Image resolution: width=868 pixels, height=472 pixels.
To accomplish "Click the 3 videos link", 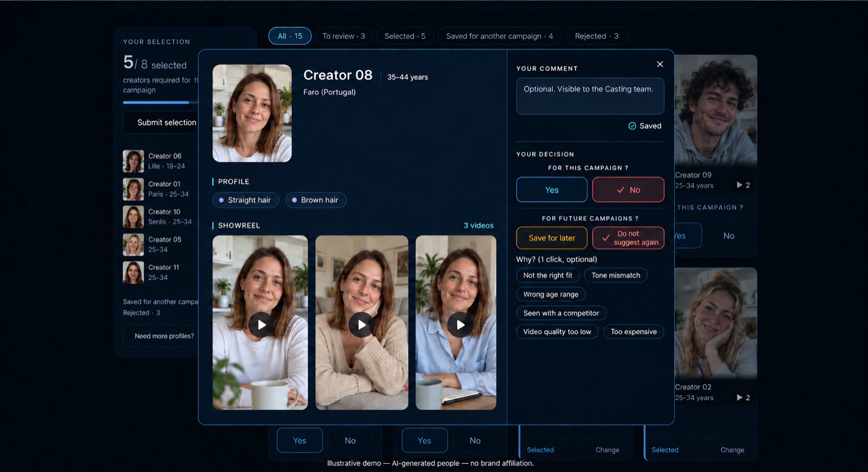I will (x=478, y=225).
